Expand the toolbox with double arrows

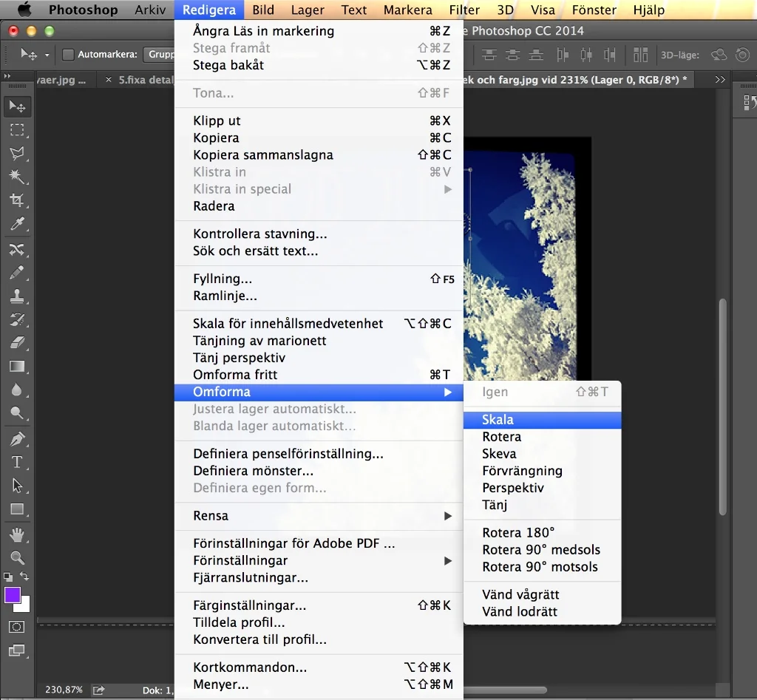[7, 76]
